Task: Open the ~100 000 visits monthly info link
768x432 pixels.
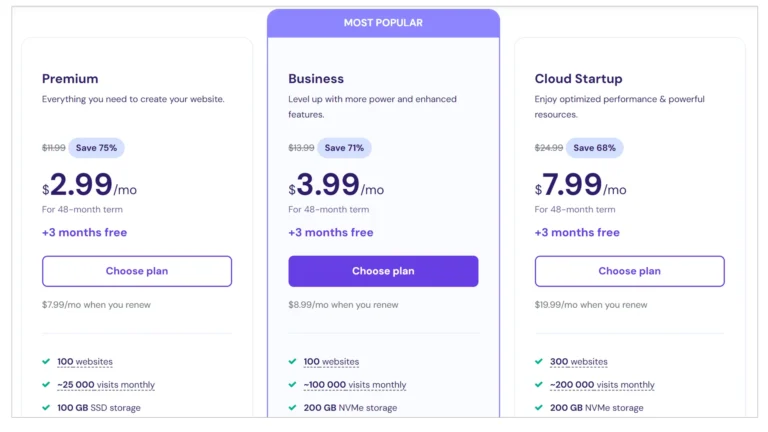Action: coord(355,385)
